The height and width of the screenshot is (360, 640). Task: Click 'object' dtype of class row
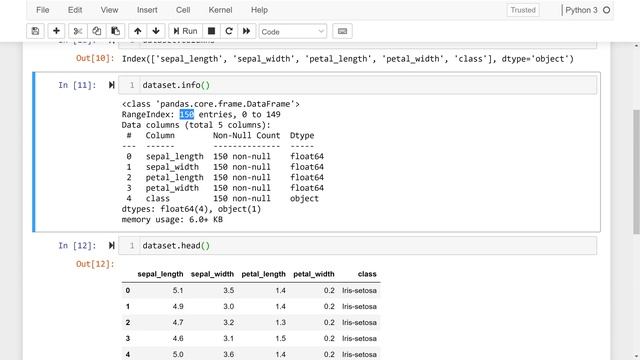coord(304,198)
